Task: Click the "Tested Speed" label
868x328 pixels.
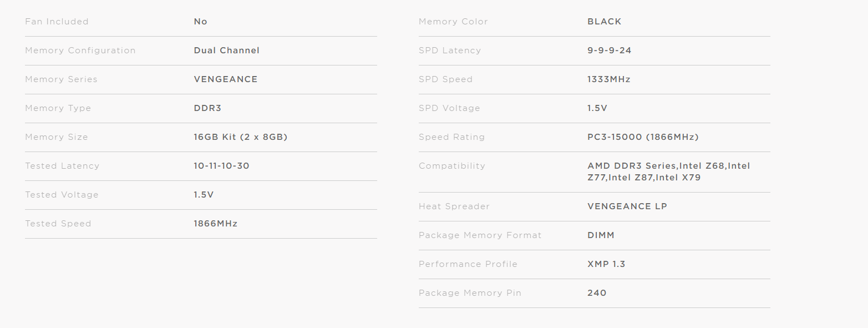Action: click(x=58, y=224)
